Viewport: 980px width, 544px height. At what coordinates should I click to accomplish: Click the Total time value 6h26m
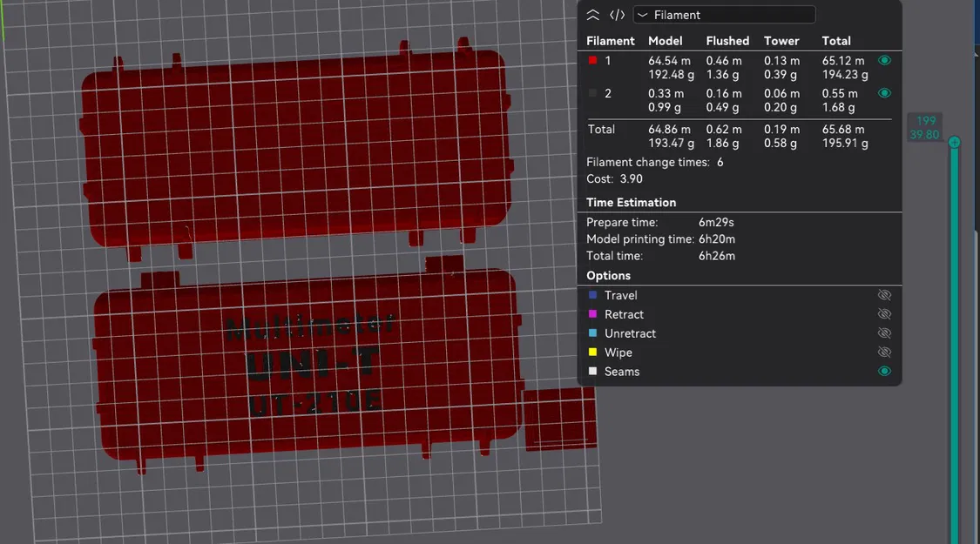[x=717, y=256]
